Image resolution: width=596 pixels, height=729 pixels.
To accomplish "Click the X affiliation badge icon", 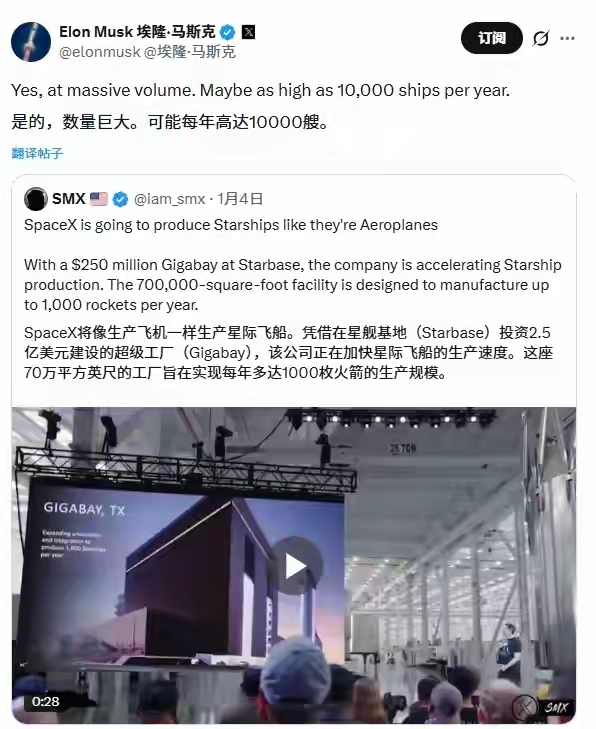I will [249, 32].
